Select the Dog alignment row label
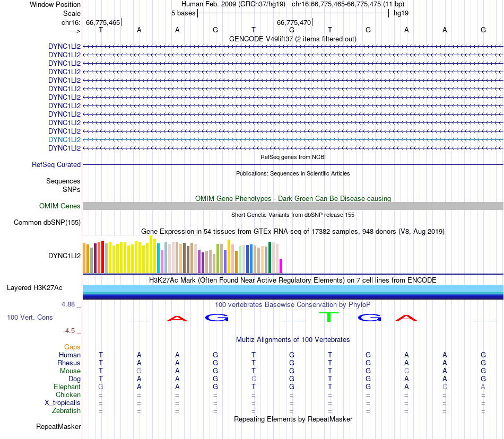The image size is (504, 439). (x=74, y=379)
